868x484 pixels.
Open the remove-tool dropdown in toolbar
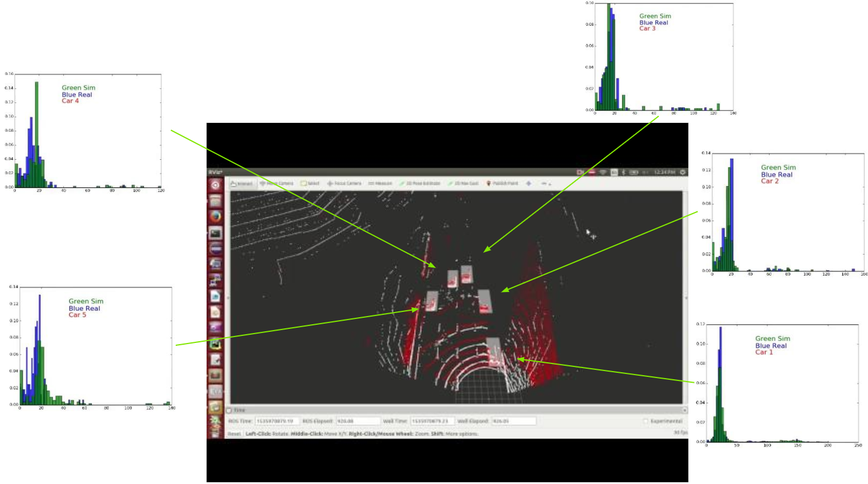pos(546,184)
